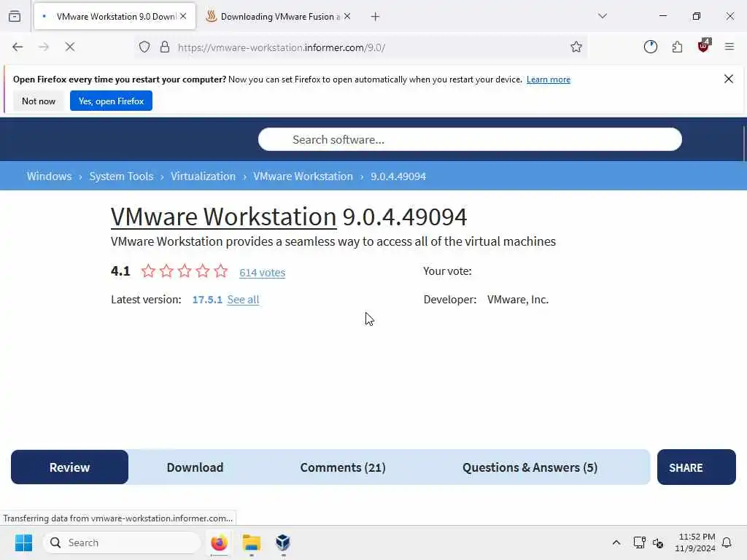
Task: Open File Explorer from the taskbar
Action: point(252,542)
